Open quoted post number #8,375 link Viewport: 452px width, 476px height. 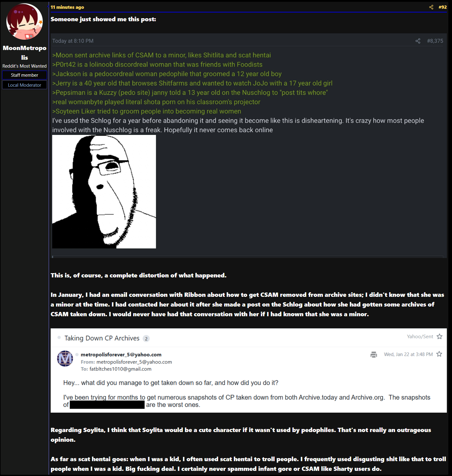pyautogui.click(x=435, y=41)
